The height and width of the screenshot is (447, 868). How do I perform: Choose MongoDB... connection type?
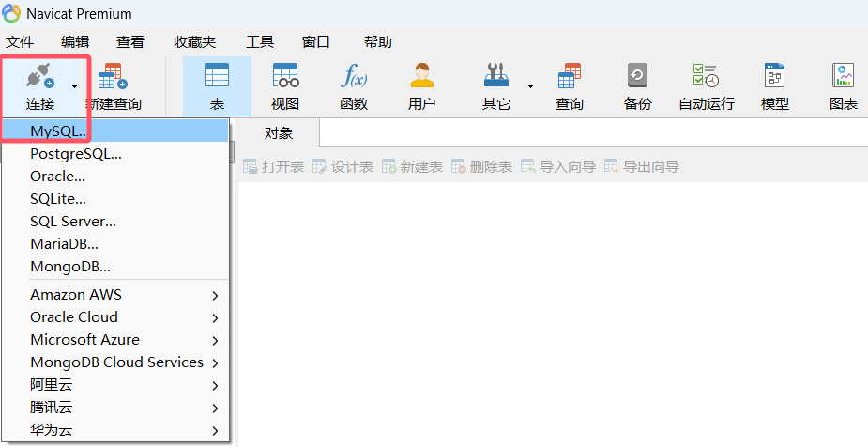point(115,267)
